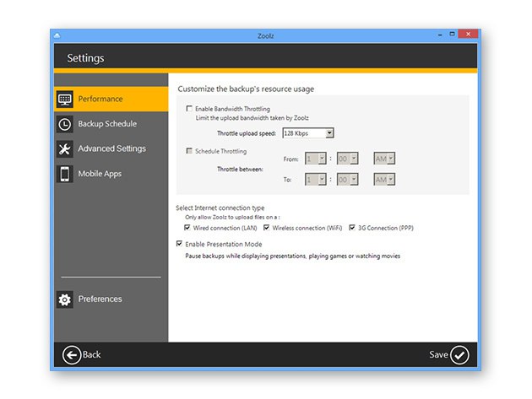Image resolution: width=532 pixels, height=399 pixels.
Task: Open the To AM/PM dropdown
Action: (x=384, y=180)
